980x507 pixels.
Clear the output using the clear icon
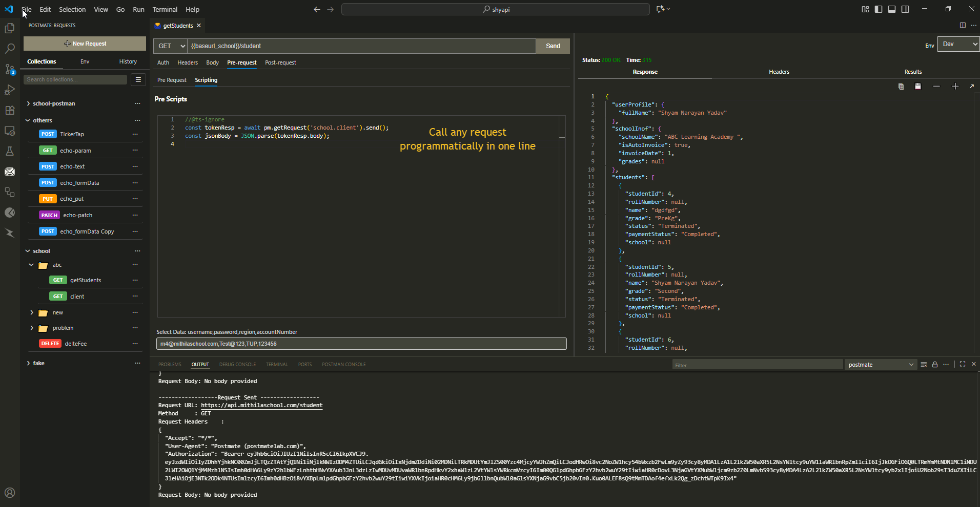[x=923, y=365]
